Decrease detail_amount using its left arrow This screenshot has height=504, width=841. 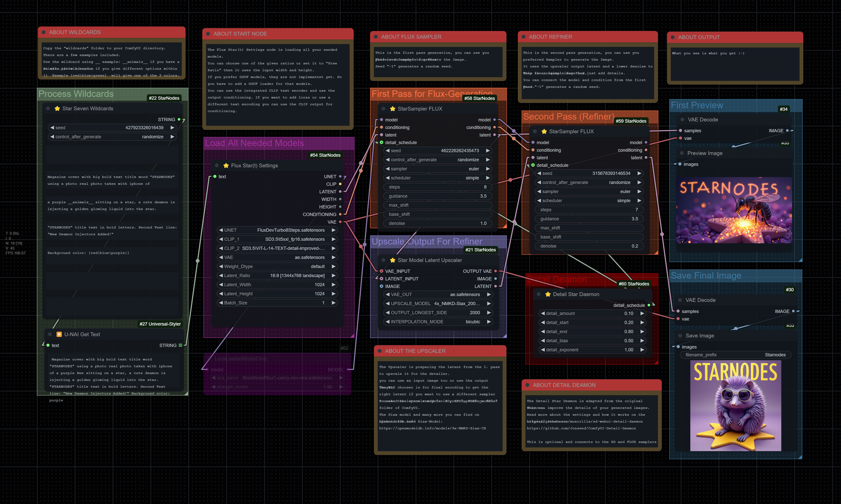(543, 313)
